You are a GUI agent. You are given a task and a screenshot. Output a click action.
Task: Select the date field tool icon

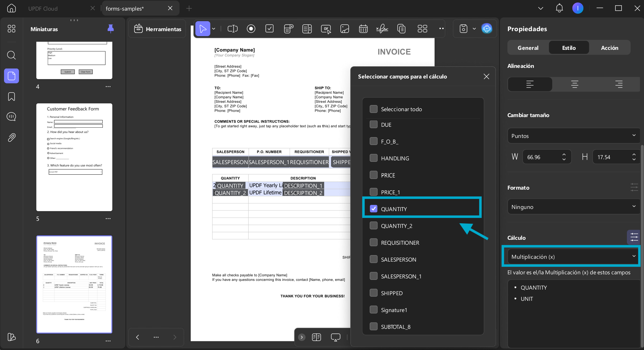[x=363, y=29]
